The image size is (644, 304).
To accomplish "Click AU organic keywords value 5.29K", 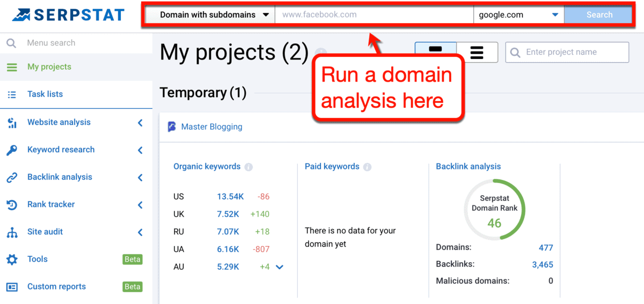I will coord(228,266).
